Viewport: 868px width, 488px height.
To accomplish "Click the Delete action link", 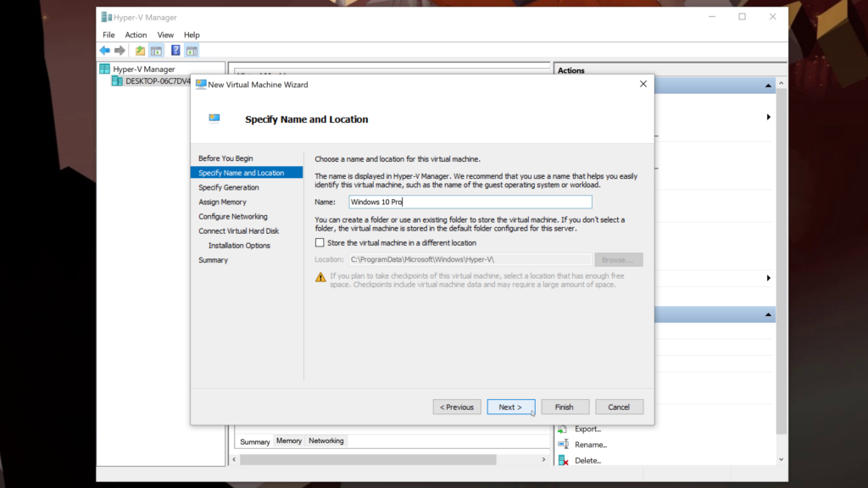I will click(588, 460).
